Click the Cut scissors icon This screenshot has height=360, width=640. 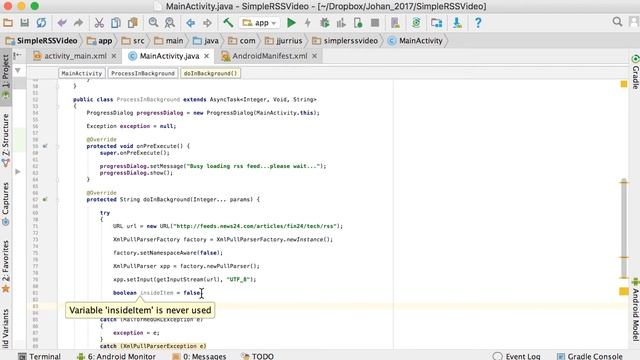[99, 23]
